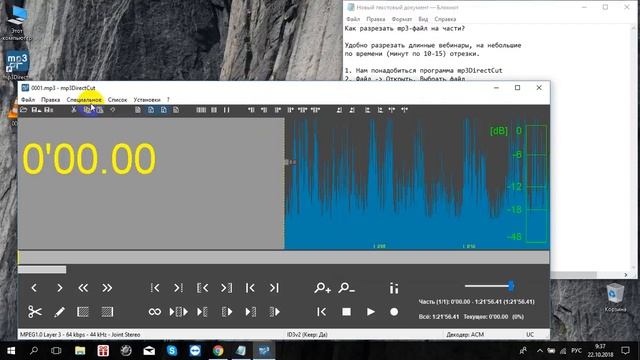The height and width of the screenshot is (360, 640).
Task: Open the Список menu
Action: pos(117,100)
